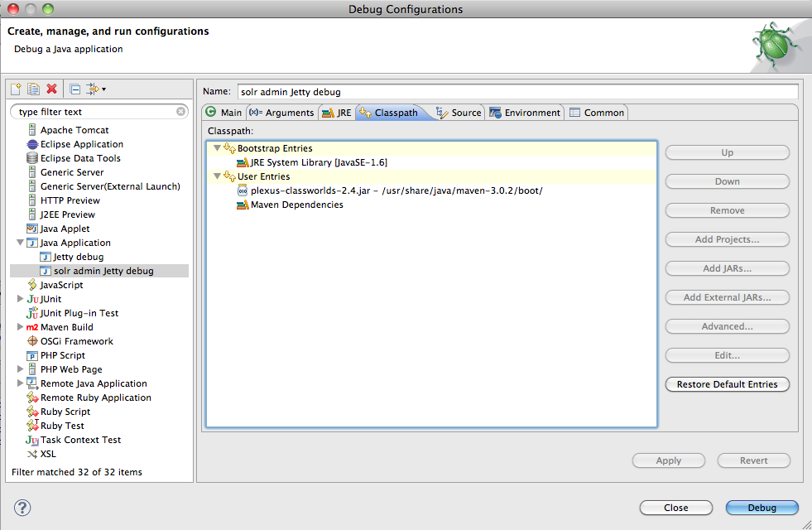Switch to the Source tab

pos(459,113)
